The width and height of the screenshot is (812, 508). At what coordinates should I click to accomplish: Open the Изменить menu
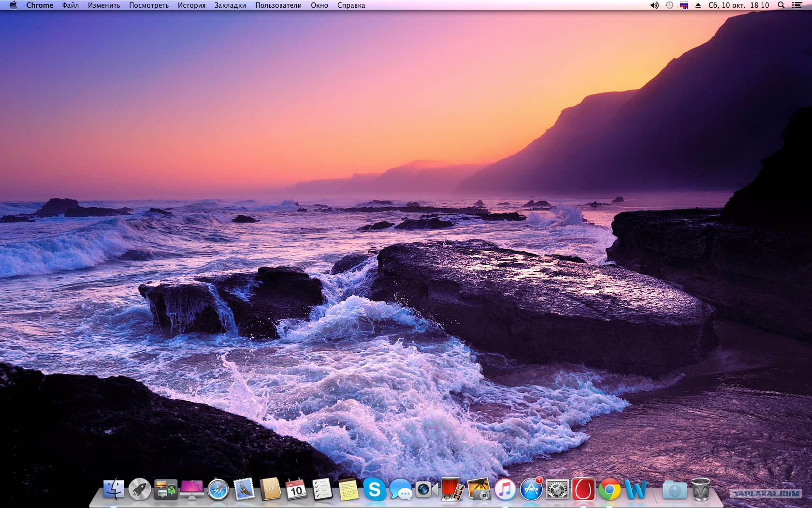pos(104,5)
